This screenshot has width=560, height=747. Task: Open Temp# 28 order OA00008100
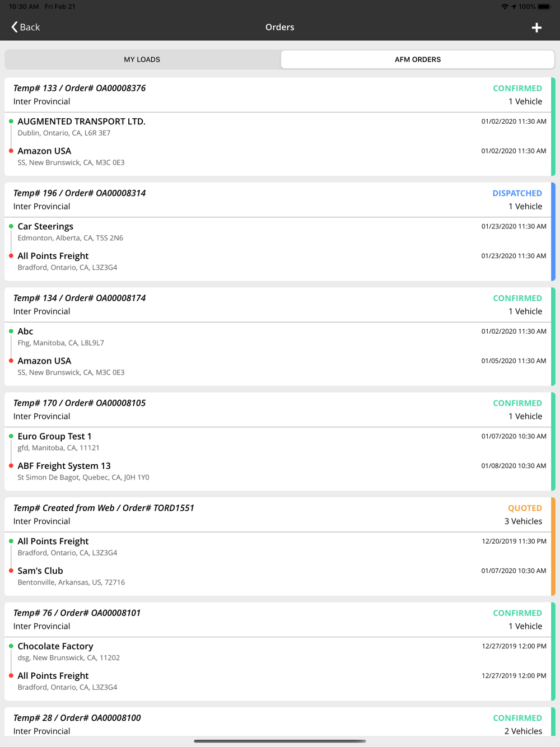pos(278,724)
